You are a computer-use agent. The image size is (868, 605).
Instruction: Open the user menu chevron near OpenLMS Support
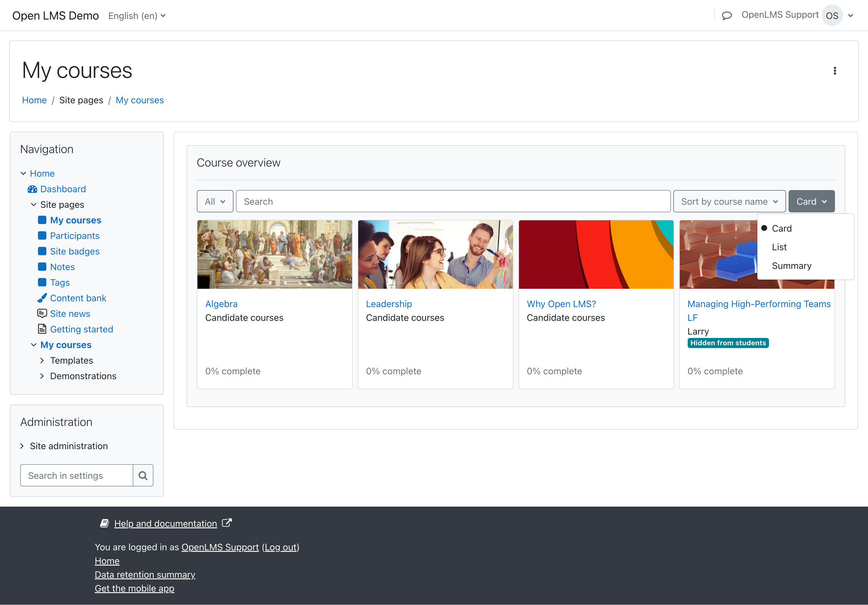coord(851,16)
